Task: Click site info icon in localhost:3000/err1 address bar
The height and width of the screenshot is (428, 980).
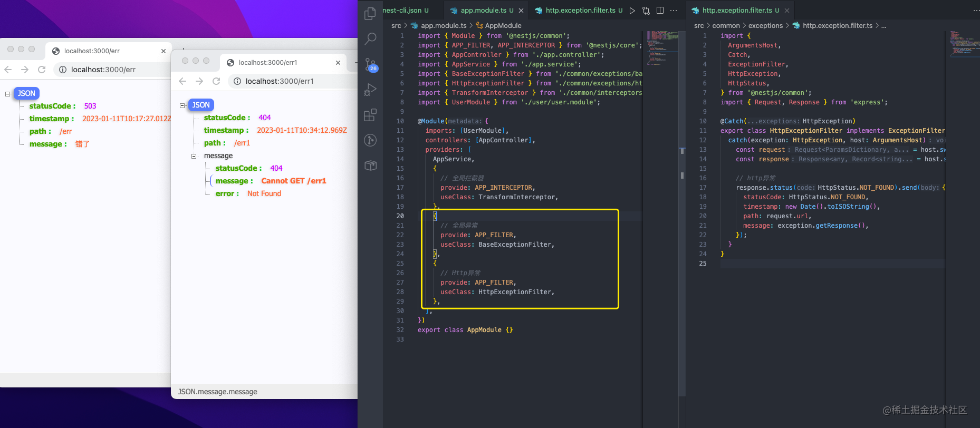Action: (237, 81)
